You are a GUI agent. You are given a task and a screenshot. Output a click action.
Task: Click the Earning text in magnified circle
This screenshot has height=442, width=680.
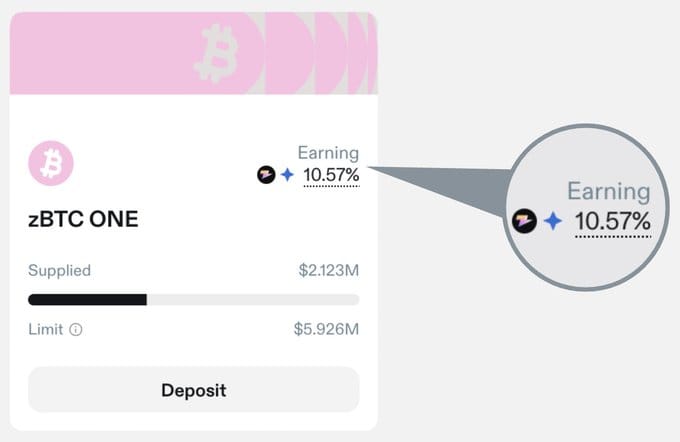coord(609,191)
